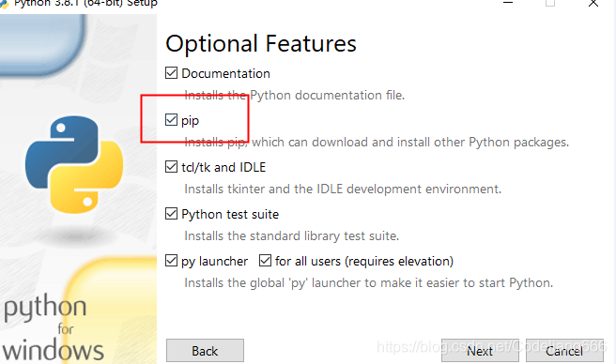Click the global 'py' launcher description
Viewport: 616px width, 364px height.
tap(369, 283)
